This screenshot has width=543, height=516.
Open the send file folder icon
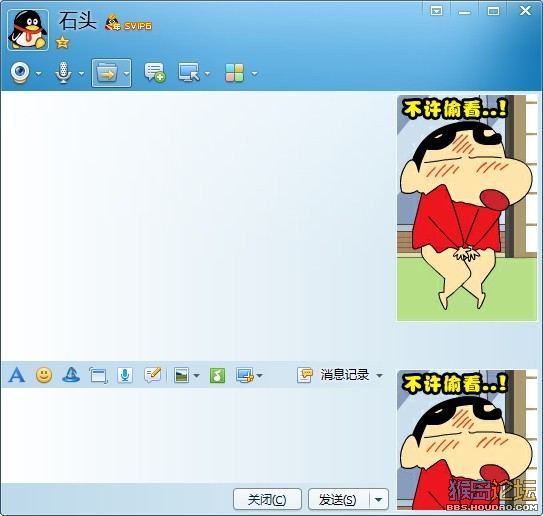click(107, 73)
